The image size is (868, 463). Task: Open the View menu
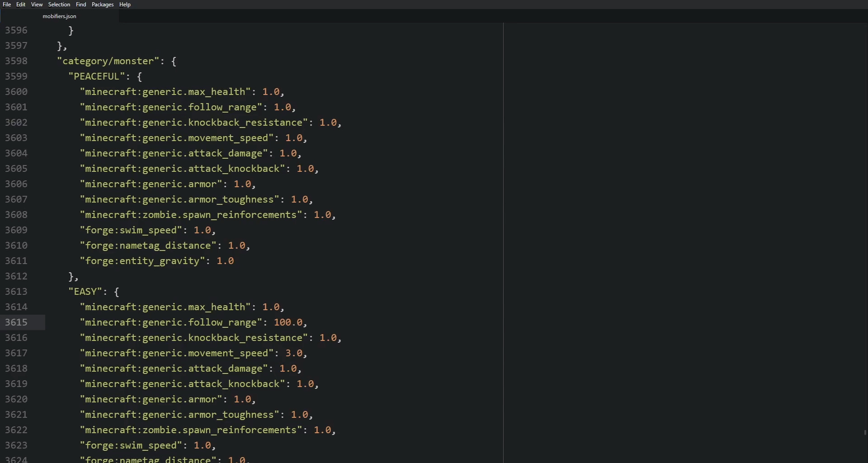pyautogui.click(x=37, y=5)
